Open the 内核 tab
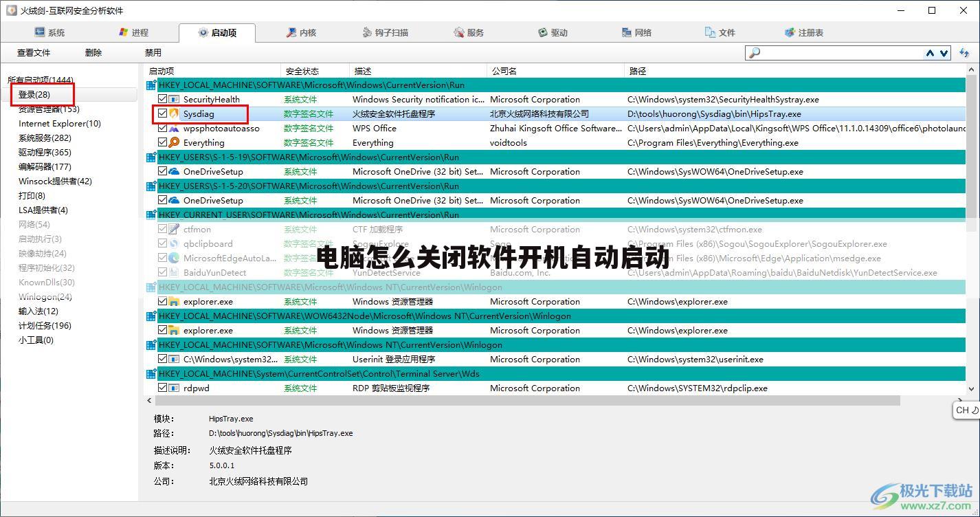This screenshot has width=980, height=517. (300, 32)
